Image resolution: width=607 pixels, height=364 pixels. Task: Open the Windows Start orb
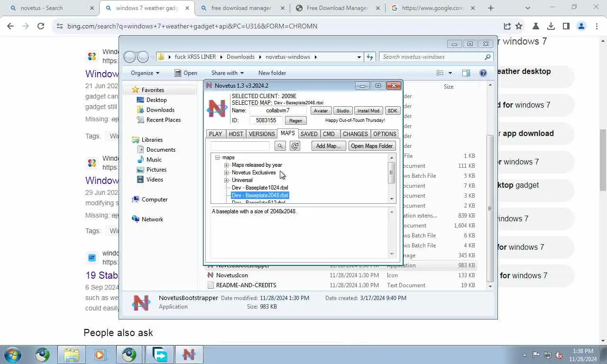[12, 355]
